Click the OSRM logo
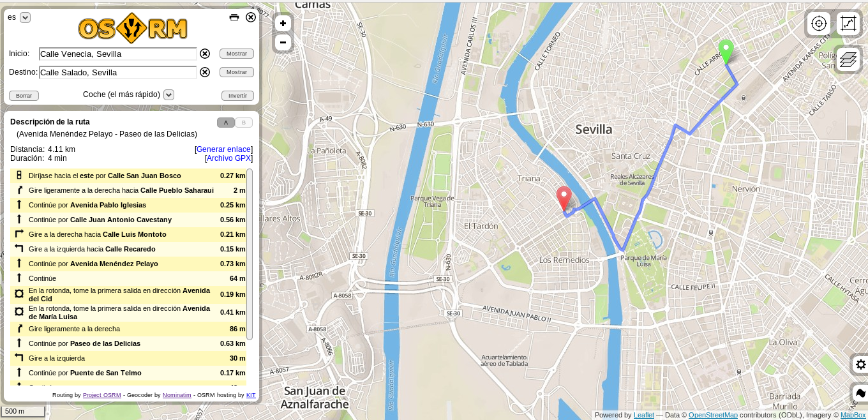Image resolution: width=868 pixels, height=420 pixels. [133, 28]
